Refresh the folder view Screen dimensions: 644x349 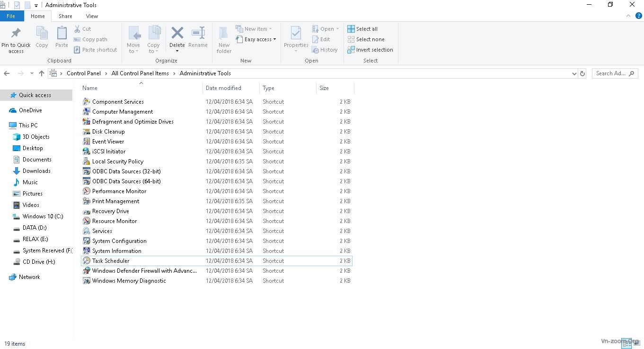(582, 73)
